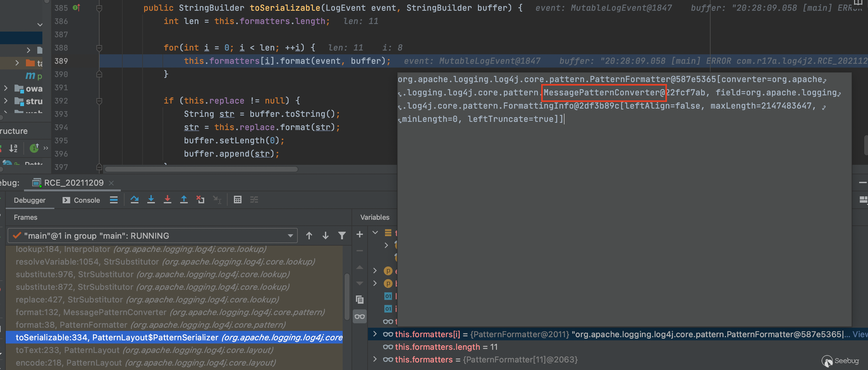Toggle the alphabetical sort in the Structure panel

(x=14, y=148)
